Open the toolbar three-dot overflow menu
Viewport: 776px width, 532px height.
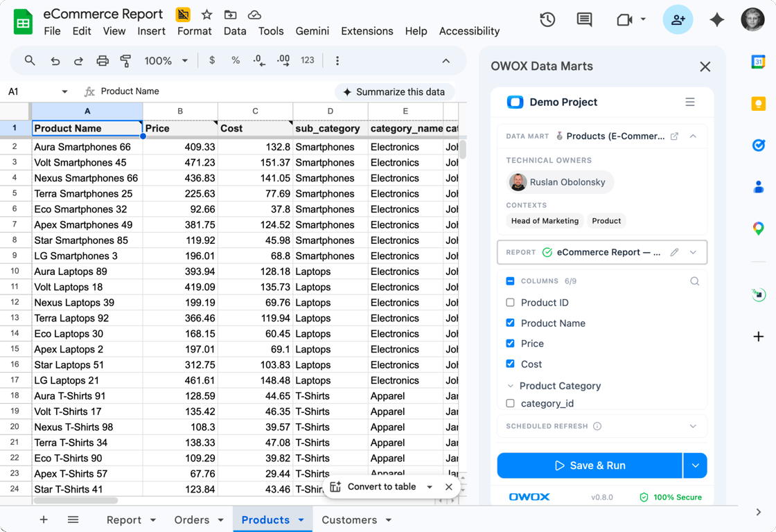337,61
